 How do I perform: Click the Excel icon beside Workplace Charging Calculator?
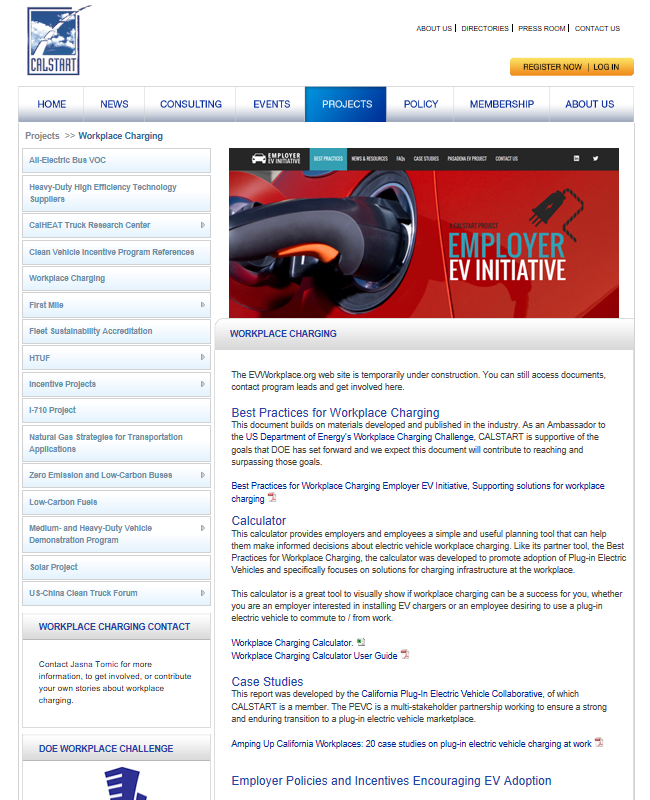tap(361, 642)
